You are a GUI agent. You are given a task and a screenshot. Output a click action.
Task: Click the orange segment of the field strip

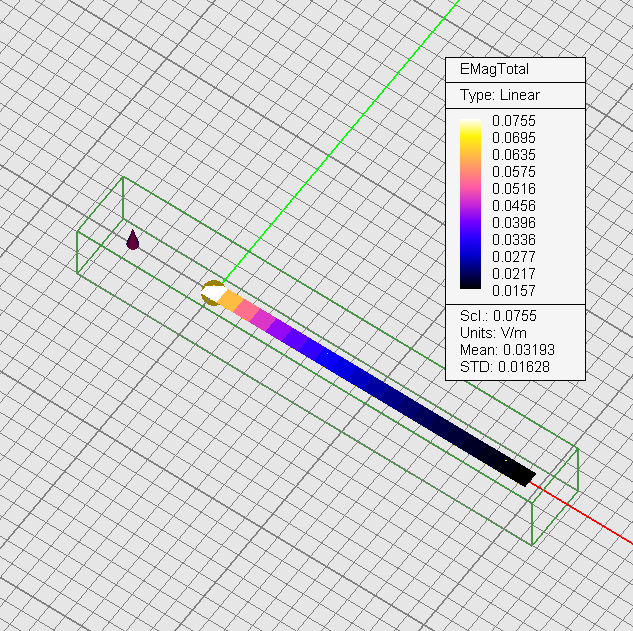(230, 301)
